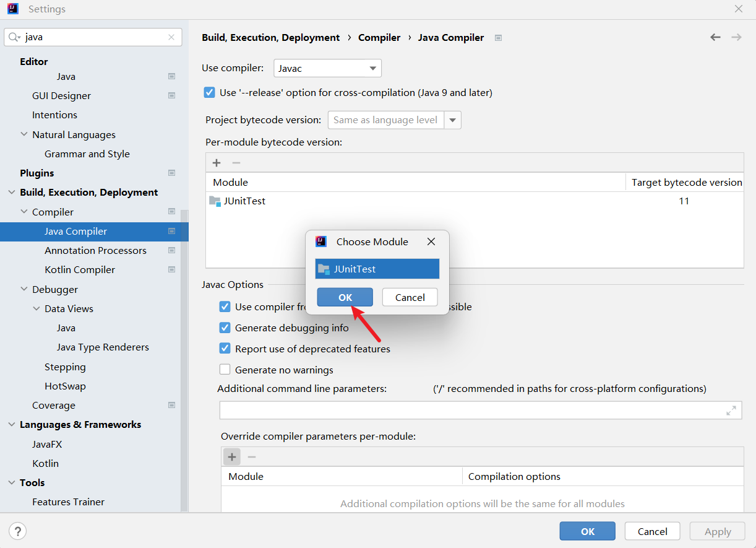Open Kotlin Compiler settings page
756x548 pixels.
tap(80, 269)
